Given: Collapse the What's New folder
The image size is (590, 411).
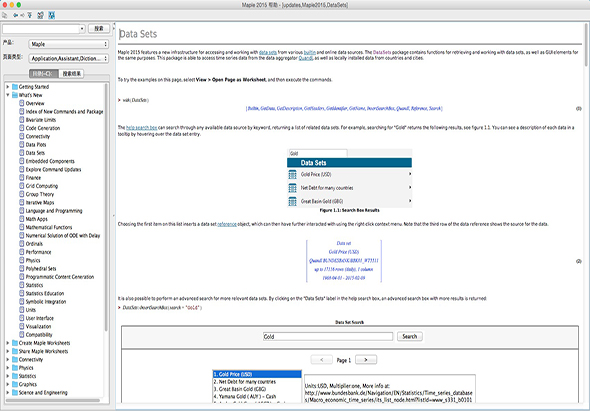Looking at the screenshot, I should point(8,95).
